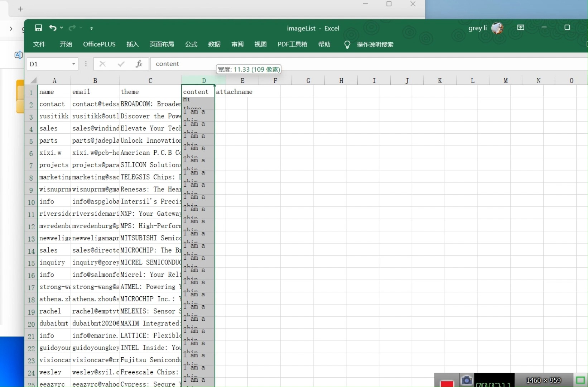Screen dimensions: 588x387
Task: Click cell 'wesley' in column A
Action: (54, 372)
